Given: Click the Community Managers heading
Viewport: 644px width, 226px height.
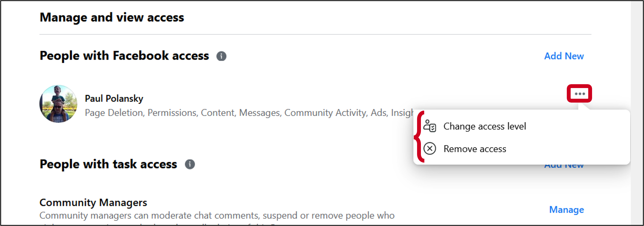Looking at the screenshot, I should [93, 202].
